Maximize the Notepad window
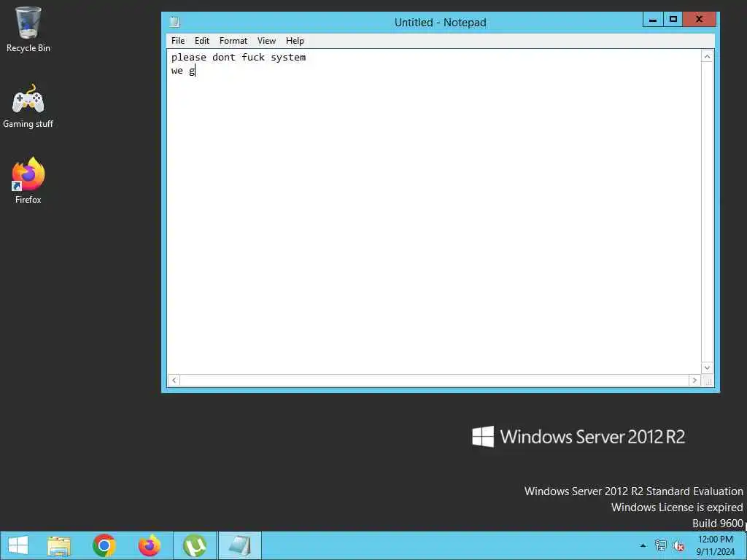Viewport: 747px width, 560px height. click(x=673, y=20)
